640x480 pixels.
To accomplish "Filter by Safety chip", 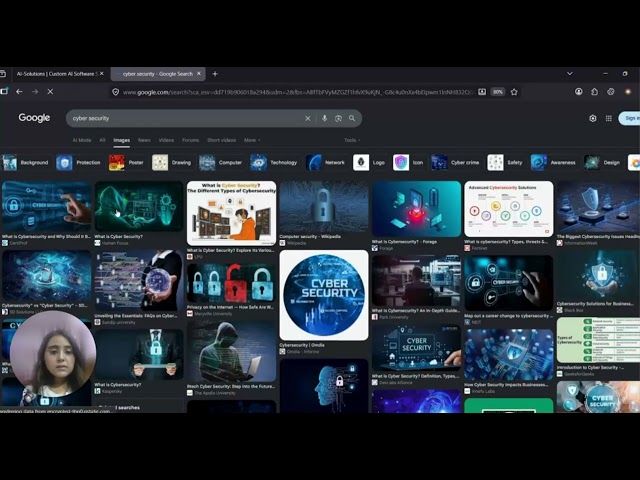I will [505, 162].
